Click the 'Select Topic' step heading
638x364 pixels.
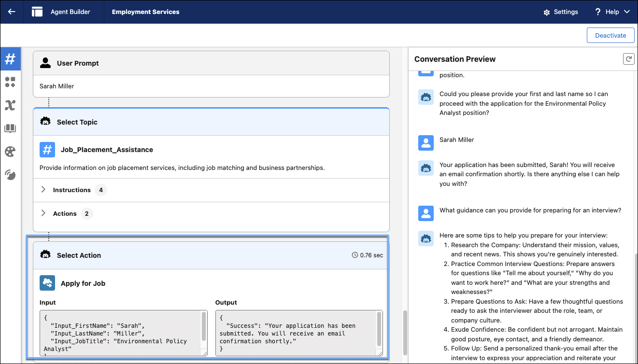pyautogui.click(x=77, y=122)
